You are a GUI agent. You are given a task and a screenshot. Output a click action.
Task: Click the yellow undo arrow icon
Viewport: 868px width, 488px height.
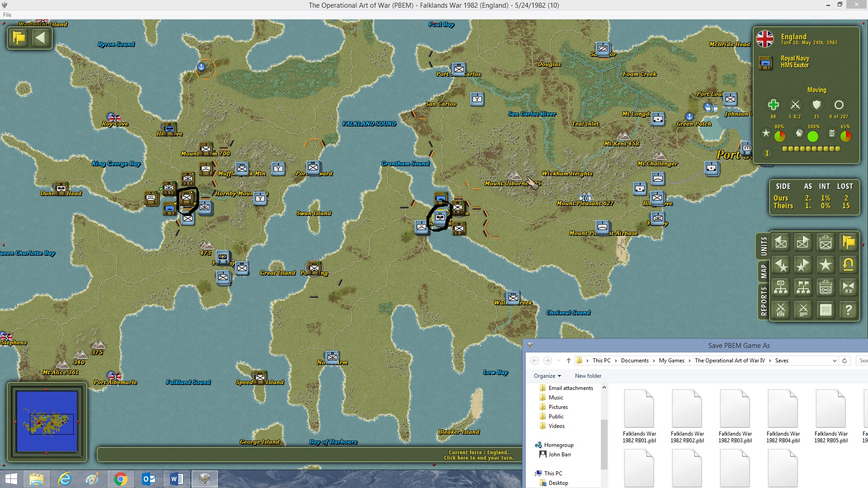848,265
